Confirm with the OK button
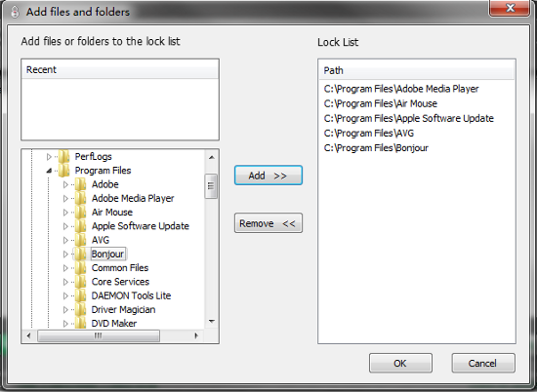The height and width of the screenshot is (392, 537). point(400,364)
